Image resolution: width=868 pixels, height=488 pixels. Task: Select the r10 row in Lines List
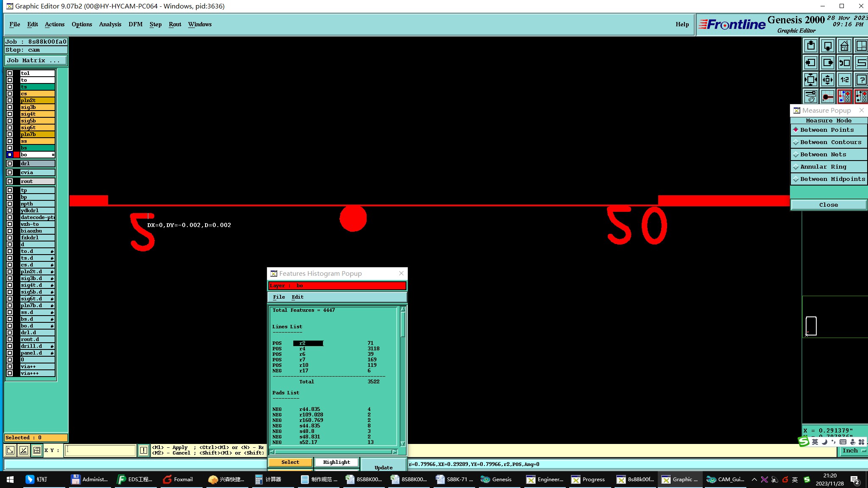coord(326,365)
